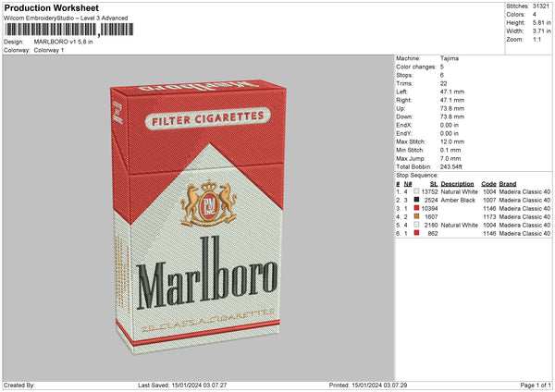Click the Stops value '6'

pyautogui.click(x=442, y=75)
